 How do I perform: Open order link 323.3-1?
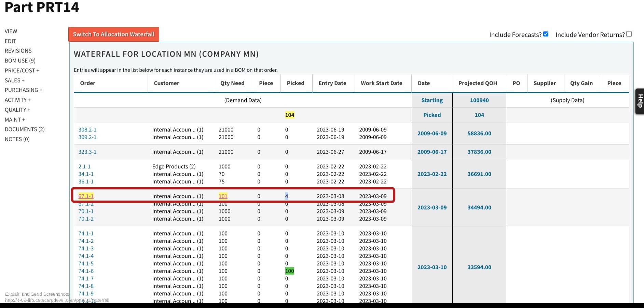pos(87,152)
